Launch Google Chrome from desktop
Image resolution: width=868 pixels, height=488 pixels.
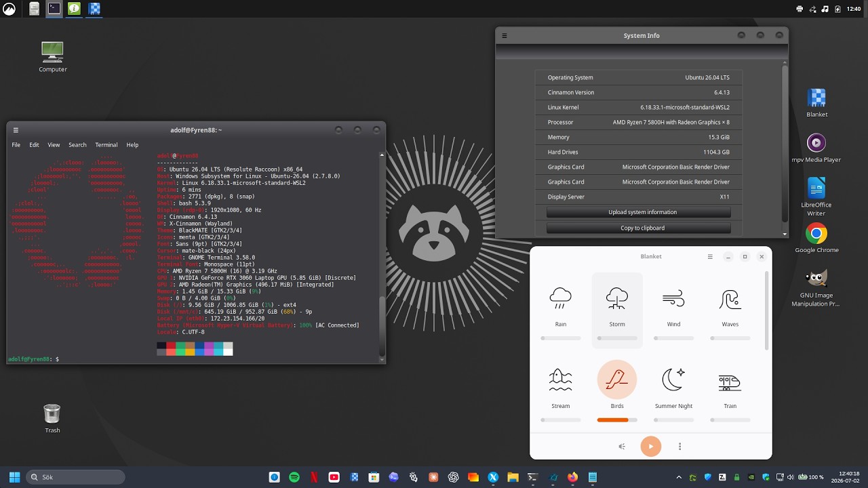pyautogui.click(x=816, y=239)
